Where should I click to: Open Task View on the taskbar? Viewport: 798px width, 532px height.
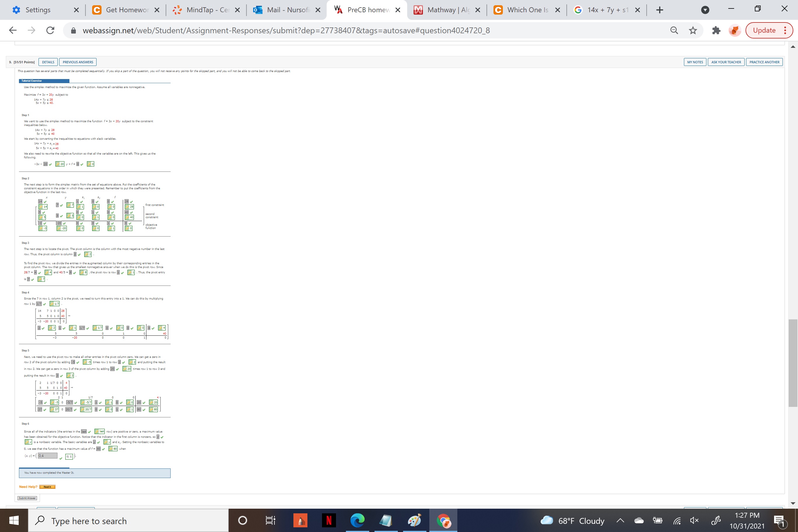[x=270, y=520]
